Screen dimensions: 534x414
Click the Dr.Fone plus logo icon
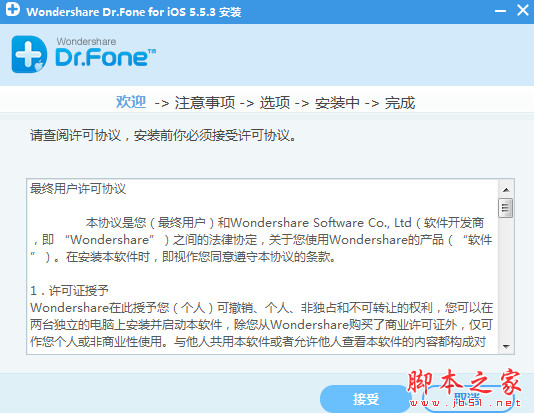(29, 54)
